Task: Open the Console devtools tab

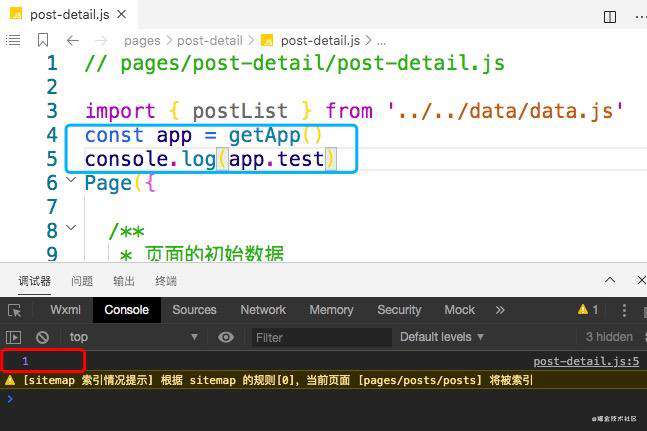Action: pyautogui.click(x=126, y=310)
